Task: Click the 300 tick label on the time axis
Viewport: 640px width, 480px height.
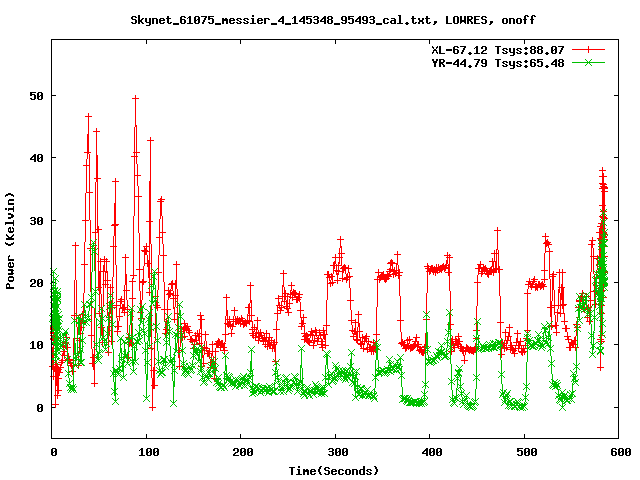Action: pyautogui.click(x=336, y=452)
